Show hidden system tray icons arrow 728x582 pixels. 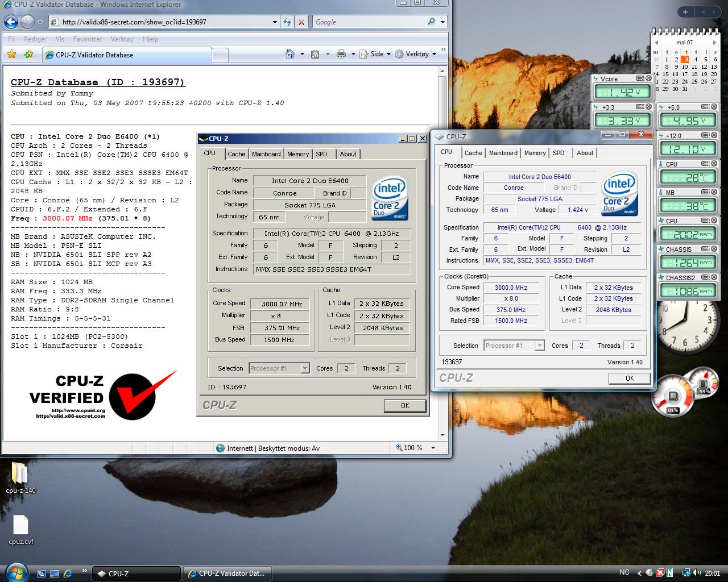point(639,573)
